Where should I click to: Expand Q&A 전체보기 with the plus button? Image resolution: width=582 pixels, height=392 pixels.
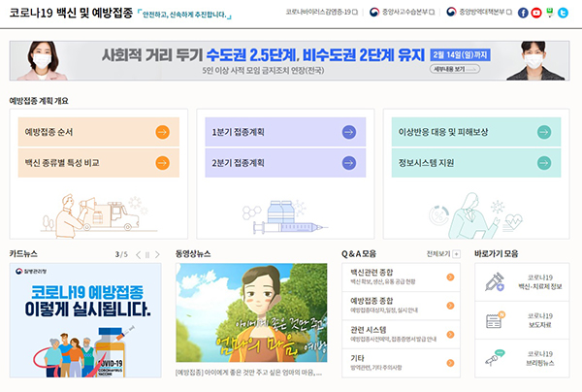457,254
